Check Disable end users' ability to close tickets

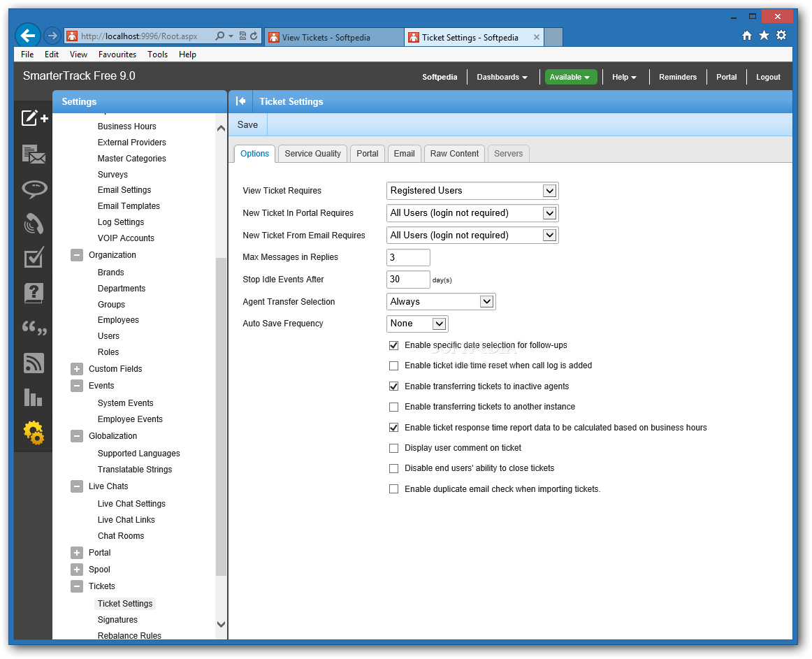click(393, 468)
